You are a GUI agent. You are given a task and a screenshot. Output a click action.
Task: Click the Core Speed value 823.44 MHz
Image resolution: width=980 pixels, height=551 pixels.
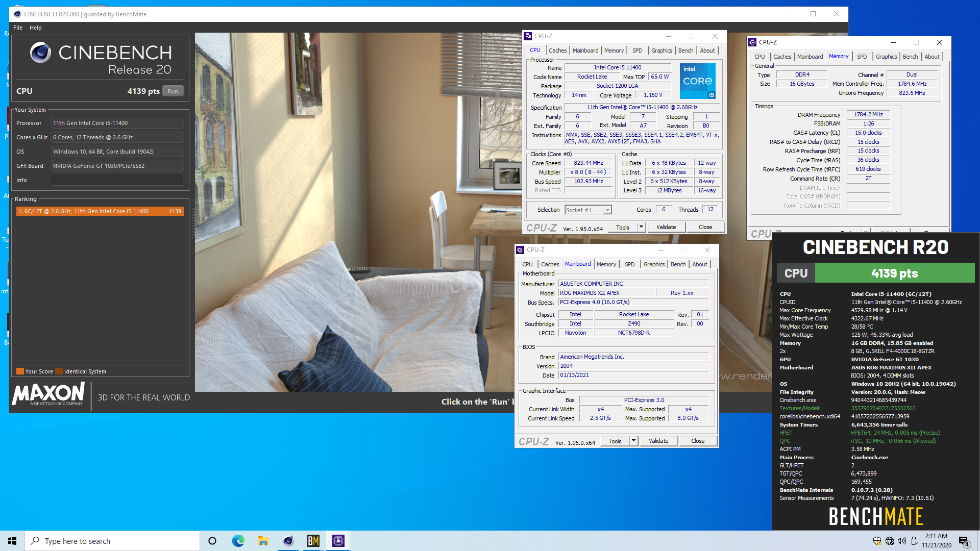589,163
